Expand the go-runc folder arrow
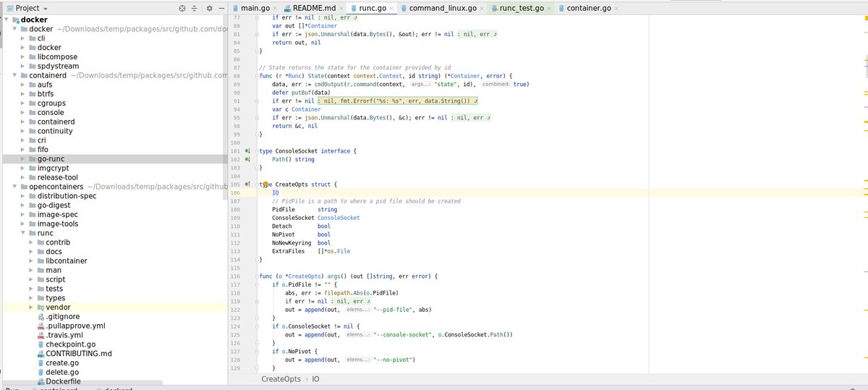 coord(23,158)
